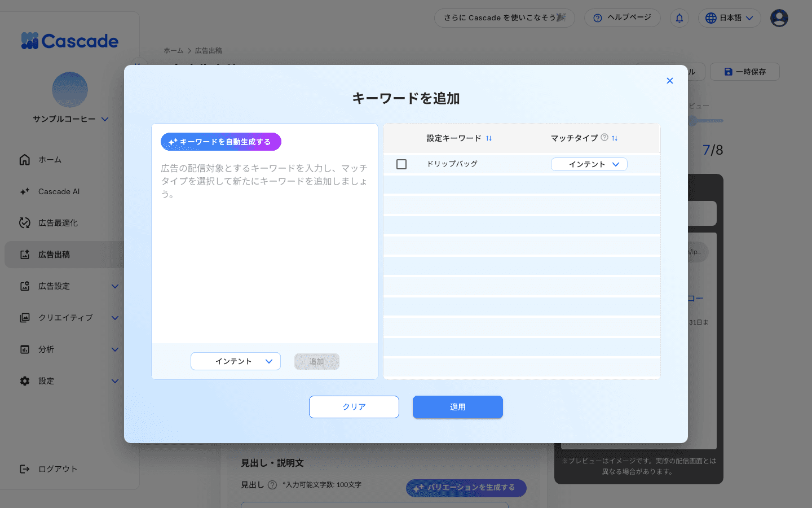This screenshot has height=508, width=812.
Task: Click the 一時保存 button
Action: [745, 72]
